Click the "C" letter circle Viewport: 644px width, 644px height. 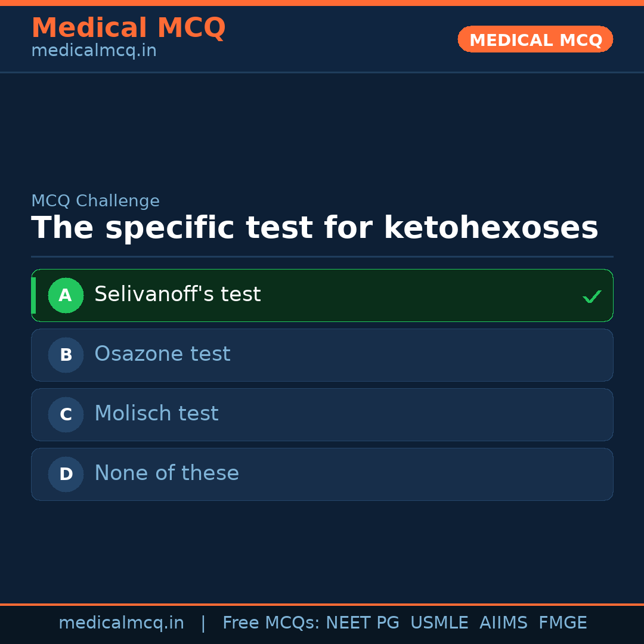pos(66,414)
